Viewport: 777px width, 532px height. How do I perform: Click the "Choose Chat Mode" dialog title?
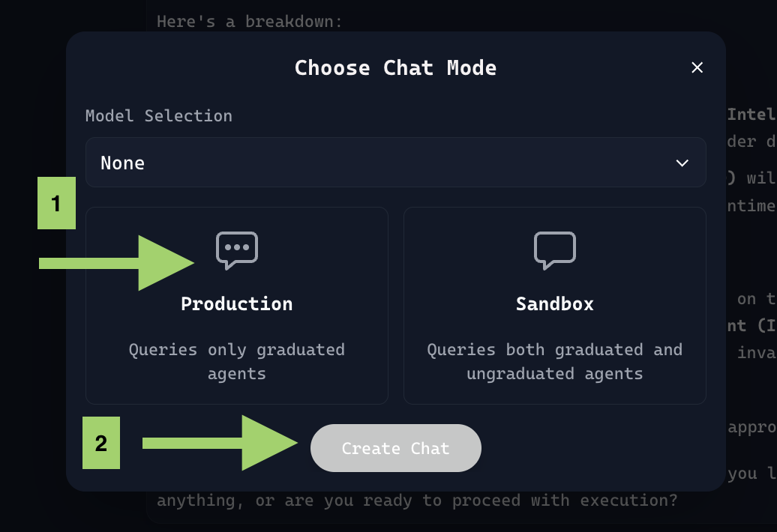(395, 68)
